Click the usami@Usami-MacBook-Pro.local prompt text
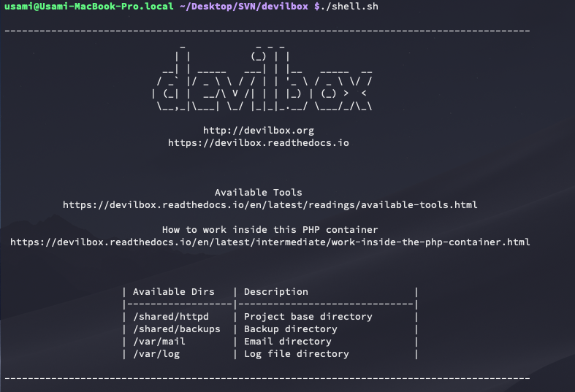The height and width of the screenshot is (392, 575). pyautogui.click(x=89, y=7)
